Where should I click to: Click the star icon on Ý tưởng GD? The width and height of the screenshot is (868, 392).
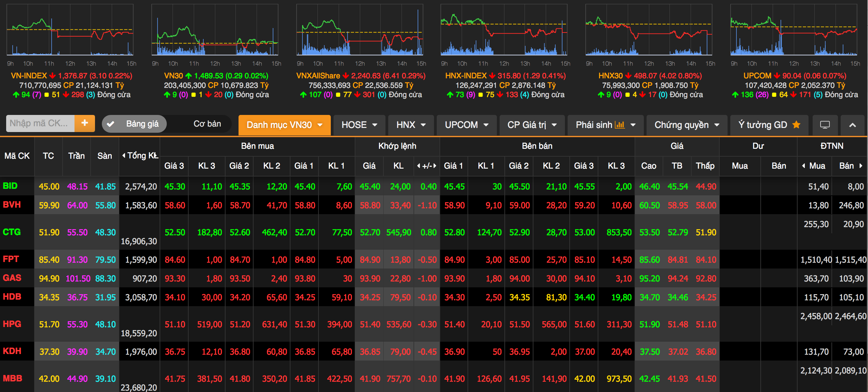(796, 125)
